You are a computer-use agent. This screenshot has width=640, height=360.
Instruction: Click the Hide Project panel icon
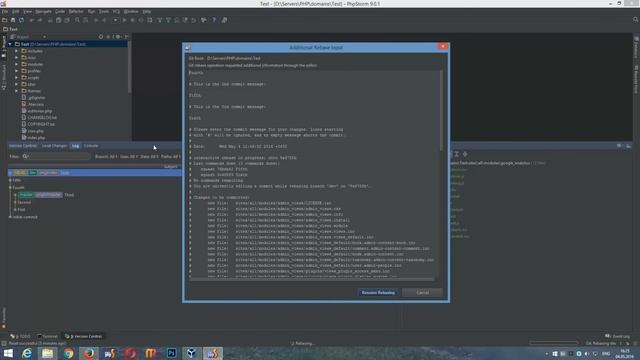point(127,37)
